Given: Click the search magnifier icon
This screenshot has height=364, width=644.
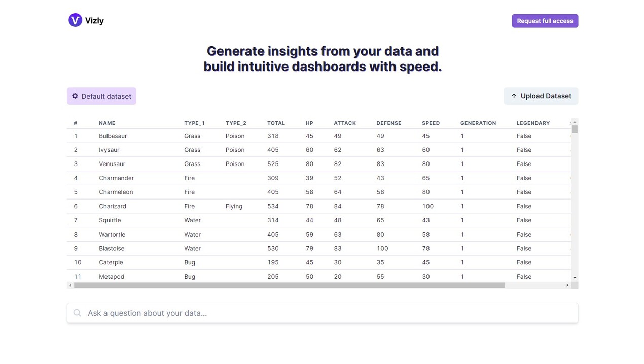Looking at the screenshot, I should tap(77, 313).
